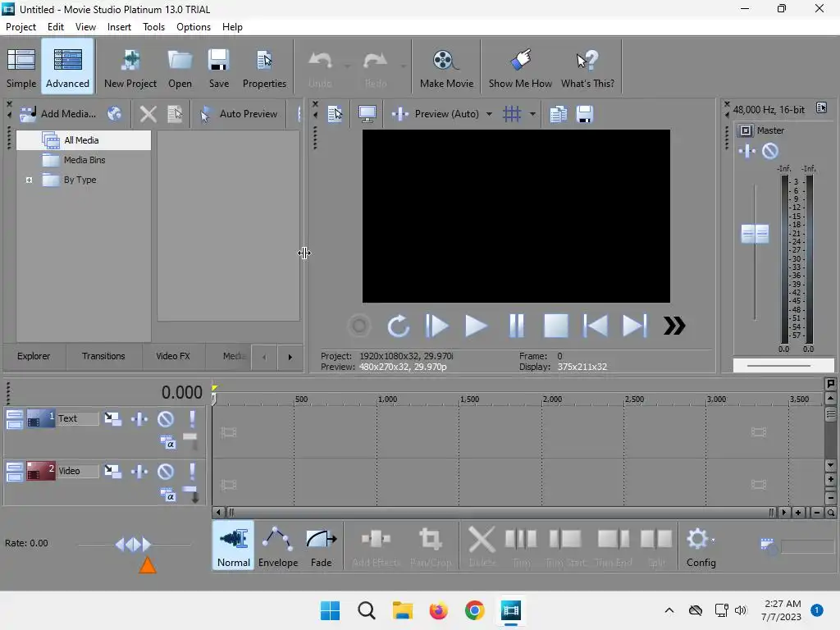840x630 pixels.
Task: Go to end of project
Action: tap(635, 326)
